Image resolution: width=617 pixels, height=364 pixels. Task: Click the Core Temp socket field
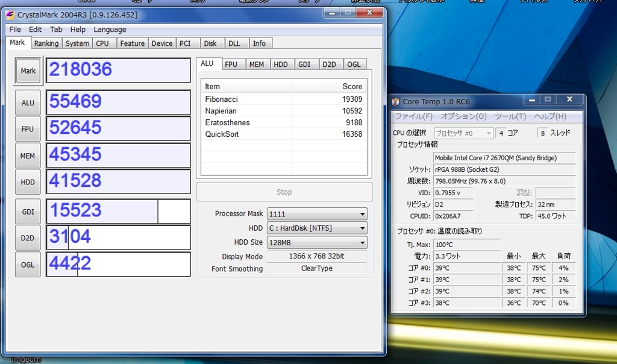point(504,169)
